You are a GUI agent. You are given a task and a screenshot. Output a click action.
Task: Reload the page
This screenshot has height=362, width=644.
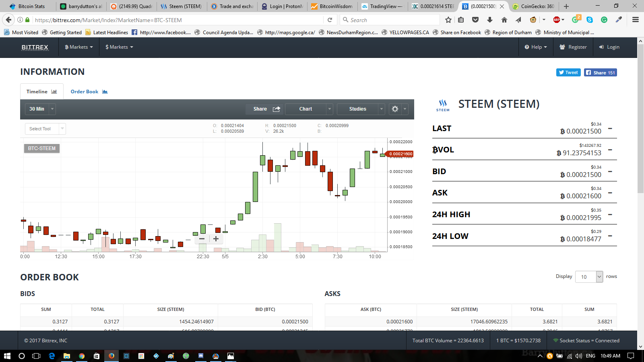(x=330, y=20)
